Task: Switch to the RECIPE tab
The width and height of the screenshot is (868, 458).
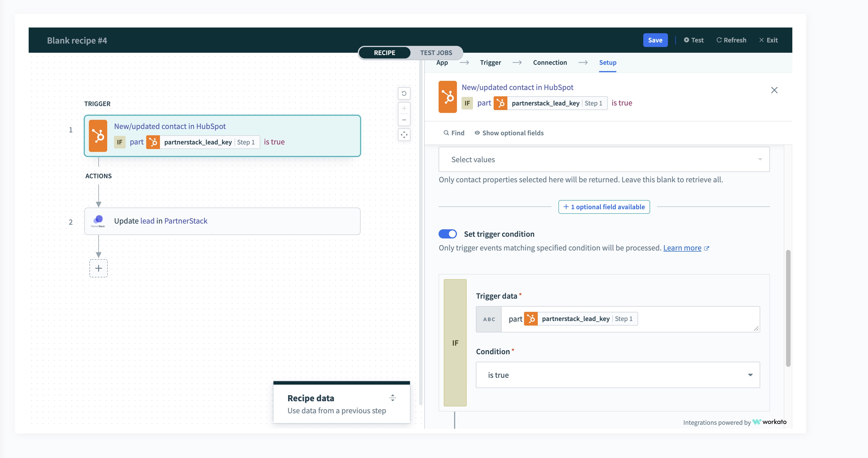Action: pos(384,52)
